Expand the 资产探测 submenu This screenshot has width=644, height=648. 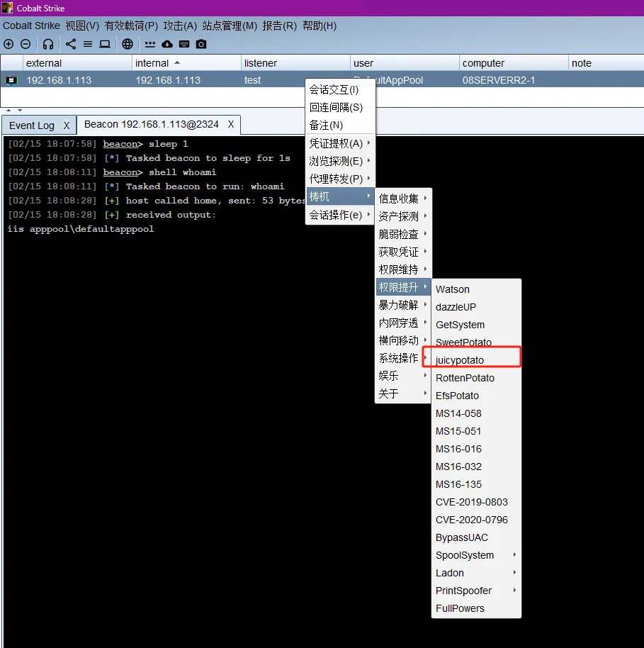point(403,216)
